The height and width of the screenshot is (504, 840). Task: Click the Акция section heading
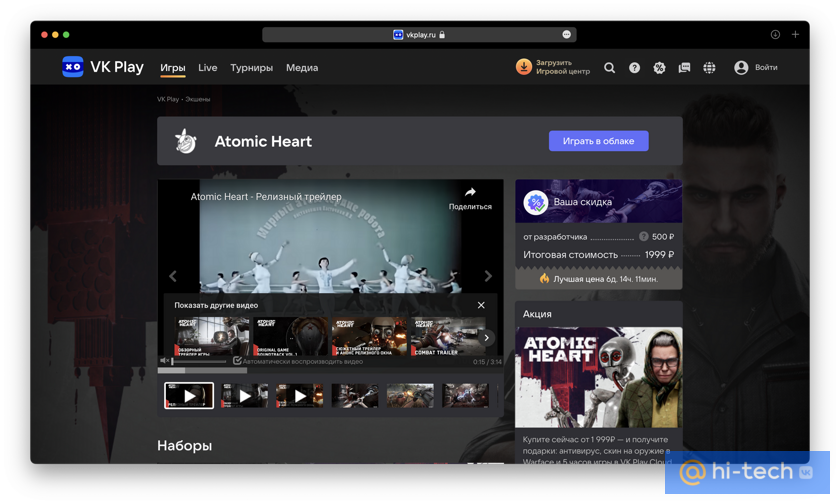coord(537,314)
